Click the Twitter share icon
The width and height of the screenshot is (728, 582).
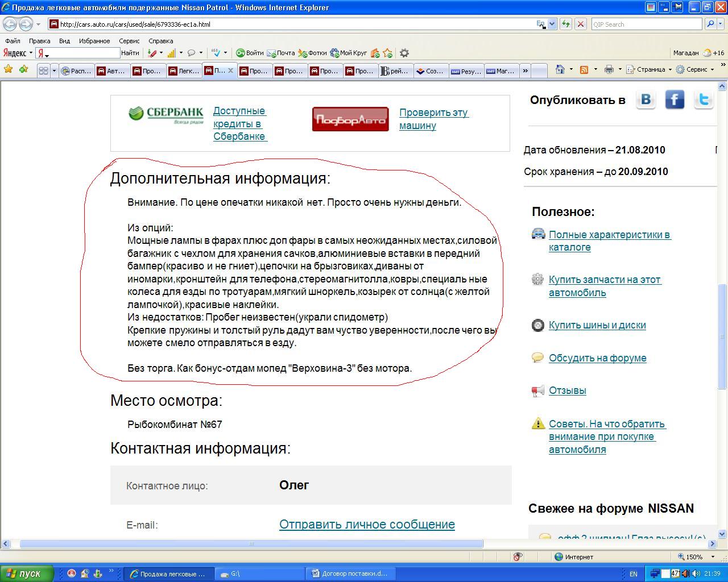[704, 100]
